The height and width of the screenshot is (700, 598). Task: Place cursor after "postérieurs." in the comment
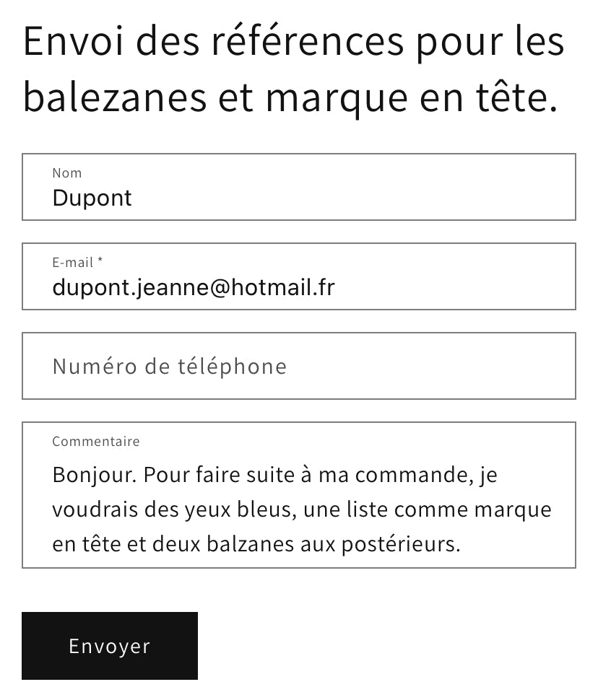coord(461,544)
